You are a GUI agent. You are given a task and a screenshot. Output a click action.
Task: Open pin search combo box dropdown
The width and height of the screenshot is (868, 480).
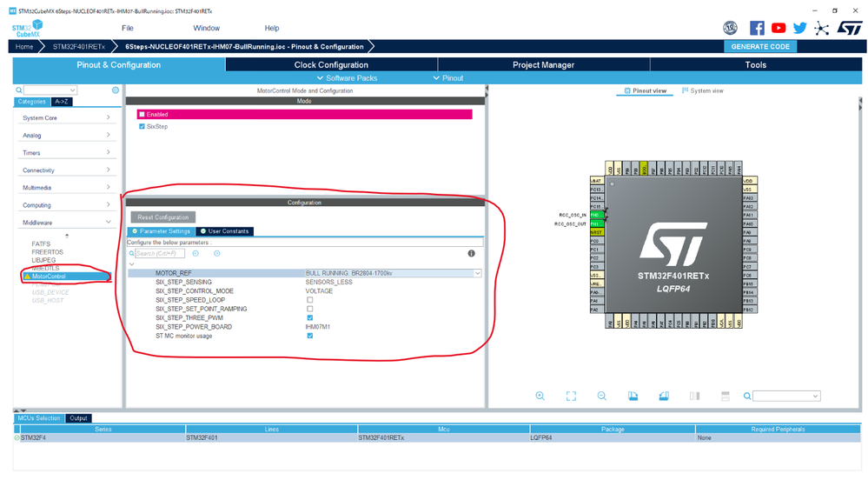pos(815,396)
